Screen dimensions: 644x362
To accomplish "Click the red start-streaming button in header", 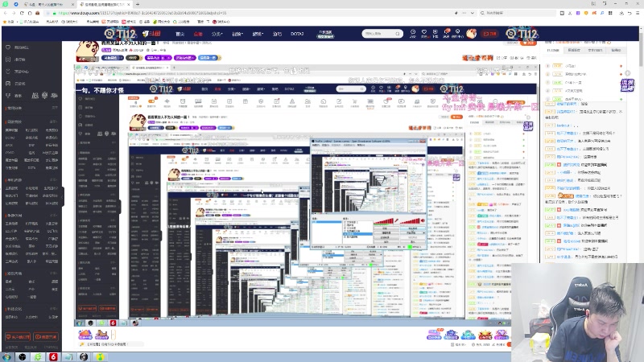I will (489, 34).
